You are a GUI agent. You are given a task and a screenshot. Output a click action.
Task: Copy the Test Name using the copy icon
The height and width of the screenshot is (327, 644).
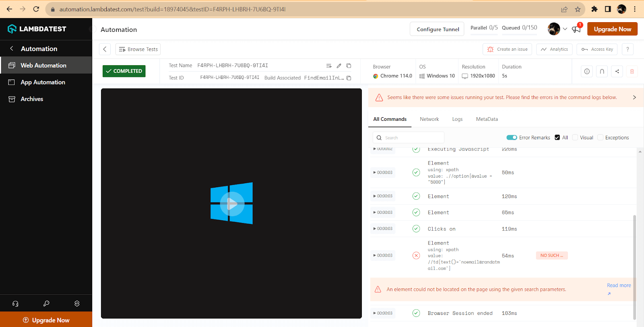click(x=349, y=66)
